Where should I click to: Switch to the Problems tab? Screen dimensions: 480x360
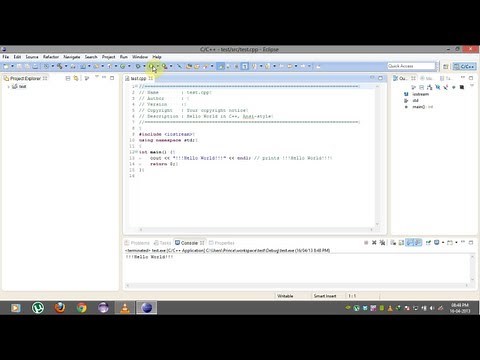[x=137, y=243]
